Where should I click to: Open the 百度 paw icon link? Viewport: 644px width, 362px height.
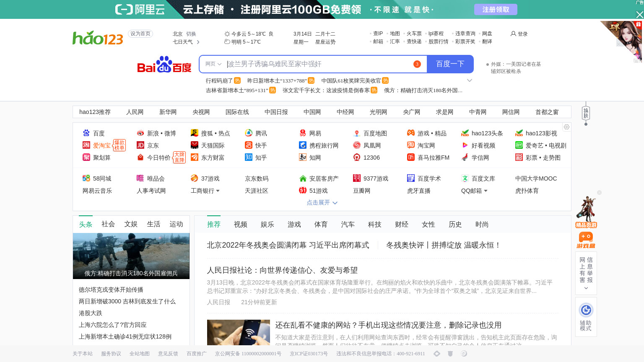[x=86, y=133]
